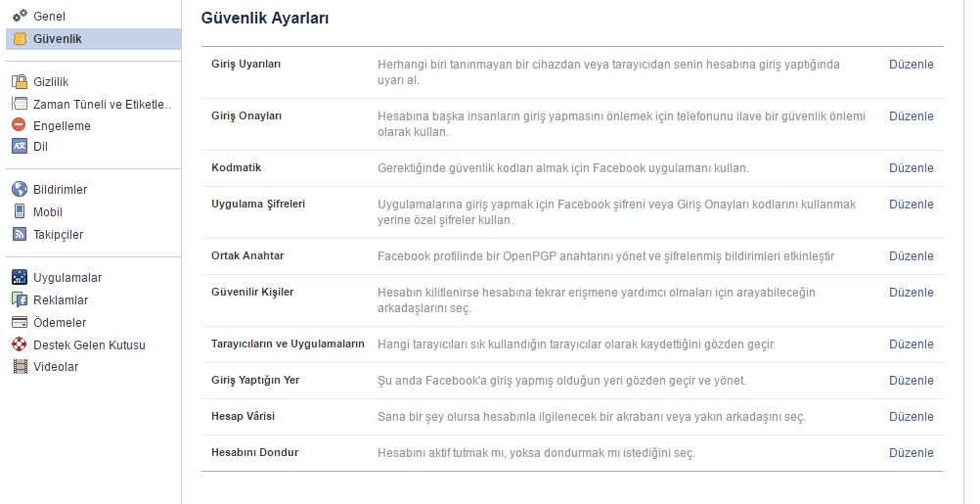Click the phone icon beside Mobil
This screenshot has width=980, height=504.
20,211
